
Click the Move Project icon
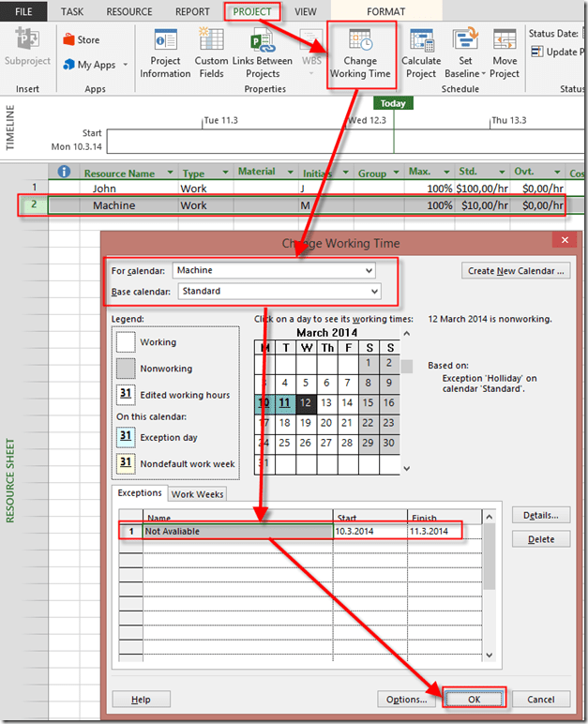point(505,43)
